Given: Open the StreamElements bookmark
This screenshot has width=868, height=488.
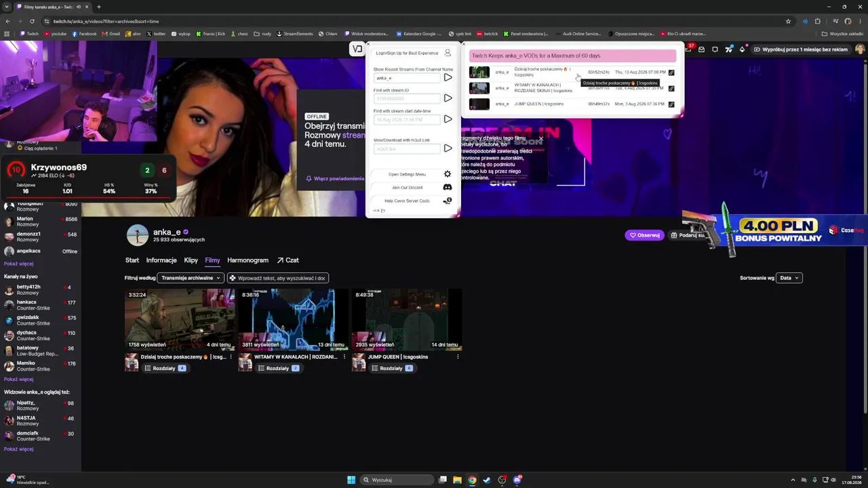Looking at the screenshot, I should click(295, 33).
